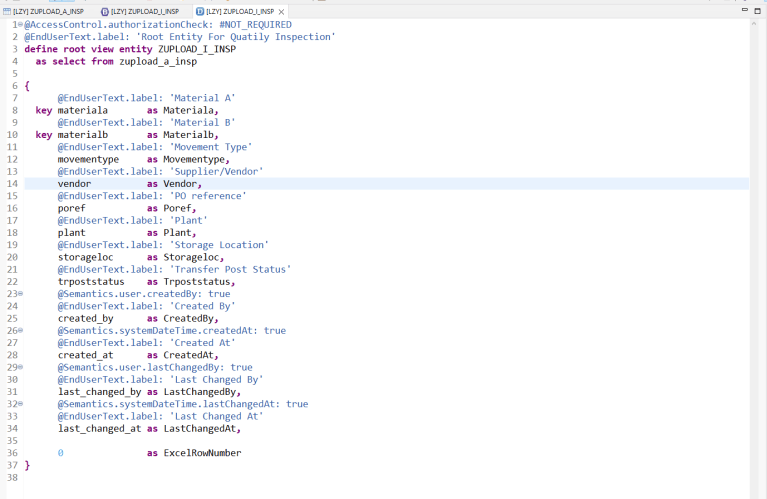Close the active ZUPLOAD_I_INSP editor tab
Screen dimensions: 767x499
click(x=282, y=11)
